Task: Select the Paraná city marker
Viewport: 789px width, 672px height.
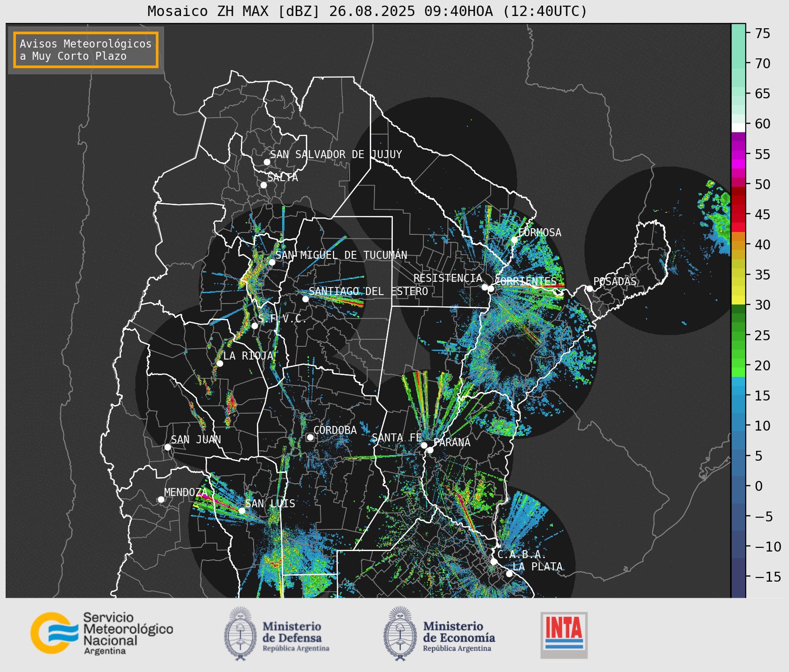Action: tap(430, 450)
